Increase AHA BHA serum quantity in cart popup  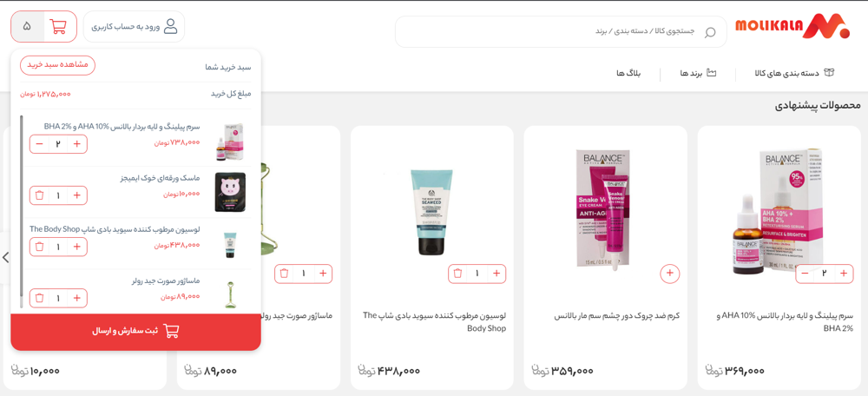pyautogui.click(x=77, y=144)
